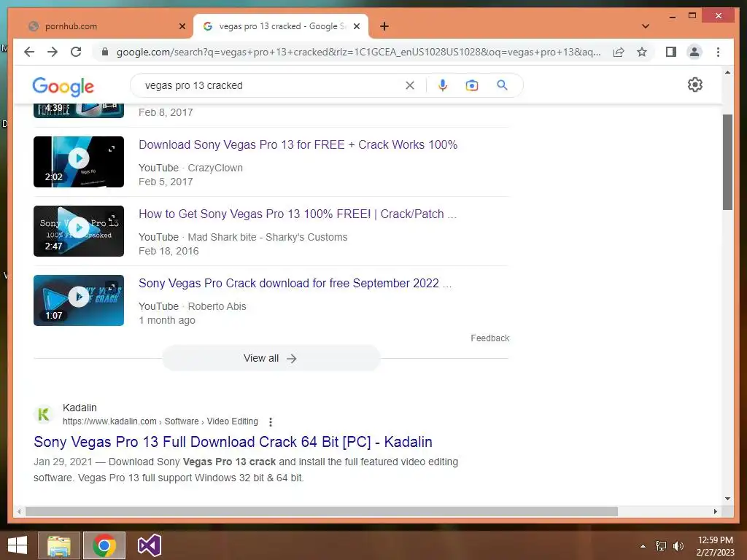The height and width of the screenshot is (560, 747).
Task: Click the address bar URL
Action: pyautogui.click(x=358, y=52)
